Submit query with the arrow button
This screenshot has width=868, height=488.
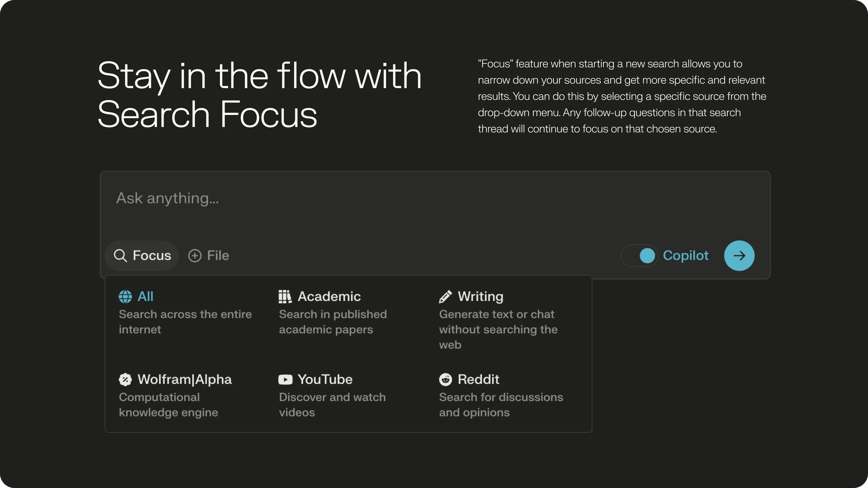pyautogui.click(x=739, y=256)
